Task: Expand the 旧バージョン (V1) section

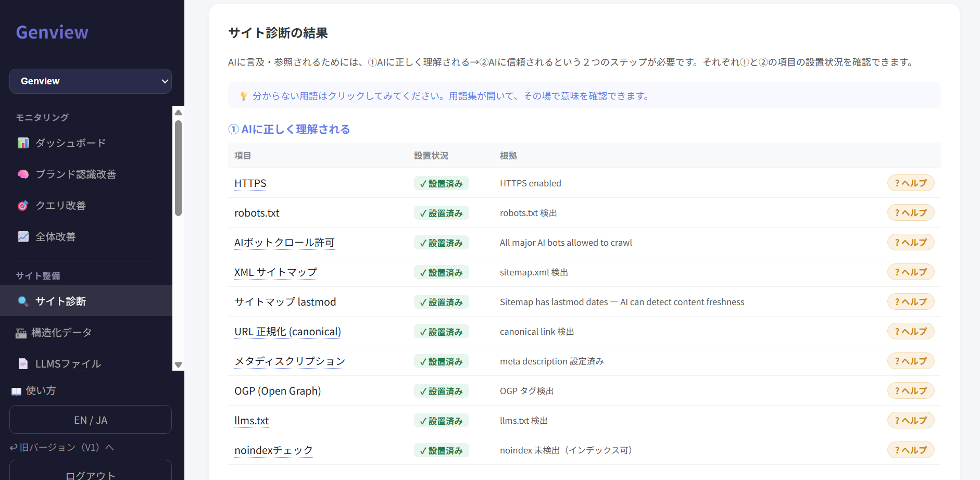Action: pyautogui.click(x=61, y=447)
